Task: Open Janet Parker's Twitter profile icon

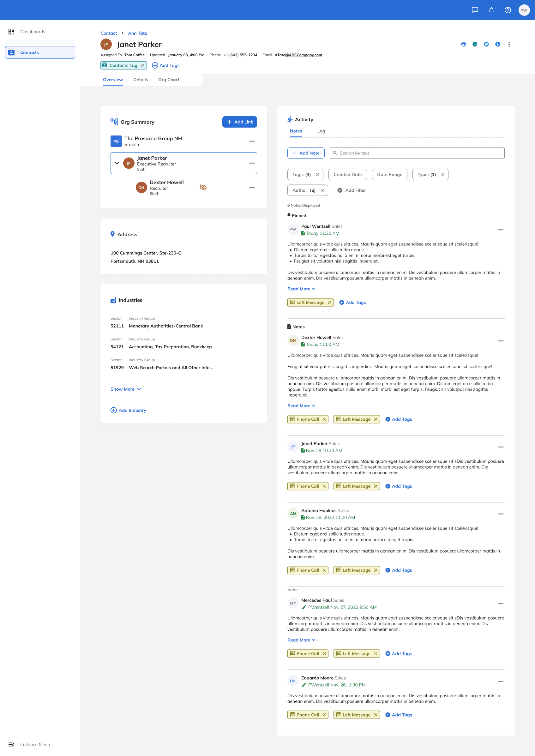Action: [x=486, y=44]
